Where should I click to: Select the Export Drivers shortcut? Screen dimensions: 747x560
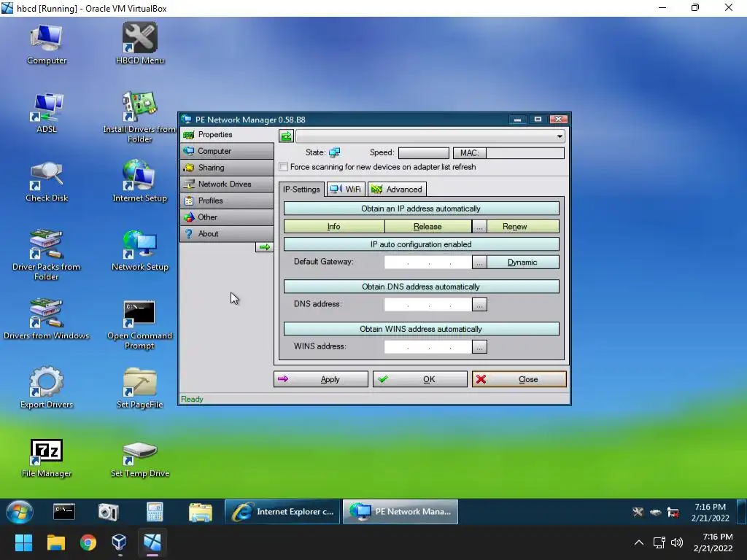[46, 388]
